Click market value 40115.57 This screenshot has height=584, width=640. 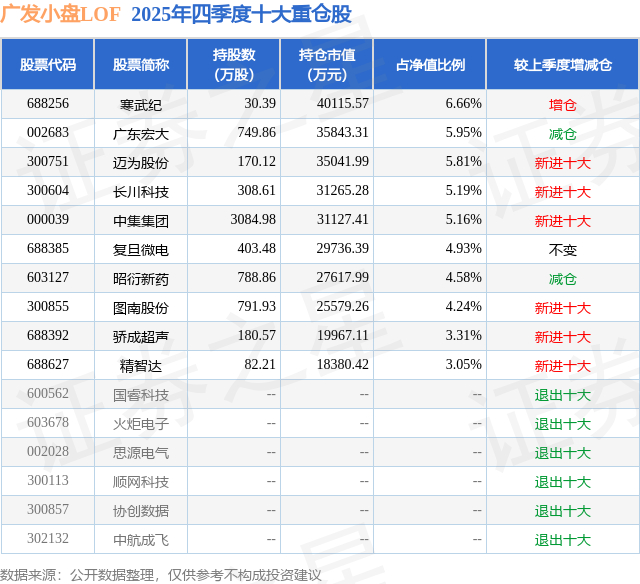tap(343, 104)
